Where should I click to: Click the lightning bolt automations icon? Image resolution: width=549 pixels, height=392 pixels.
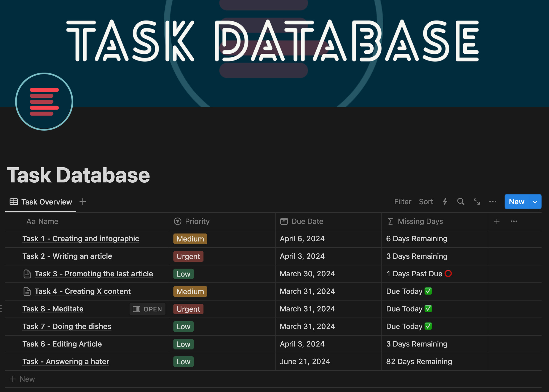coord(445,202)
